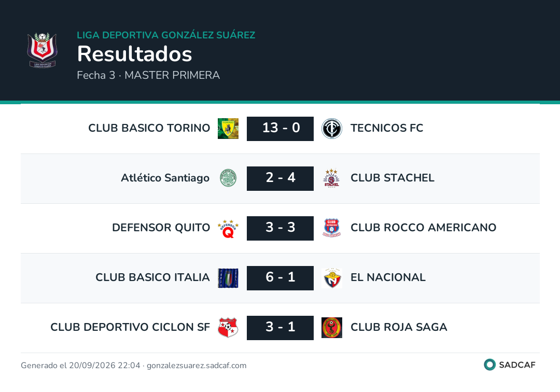Click the Liga Deportiva González Suárez crest logo
The image size is (560, 392).
coord(43,50)
